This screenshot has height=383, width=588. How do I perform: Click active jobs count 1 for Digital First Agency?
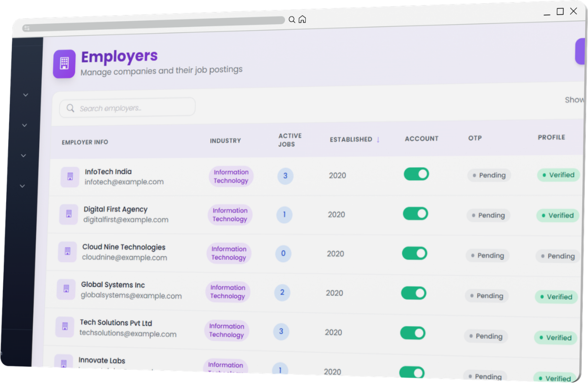click(285, 214)
